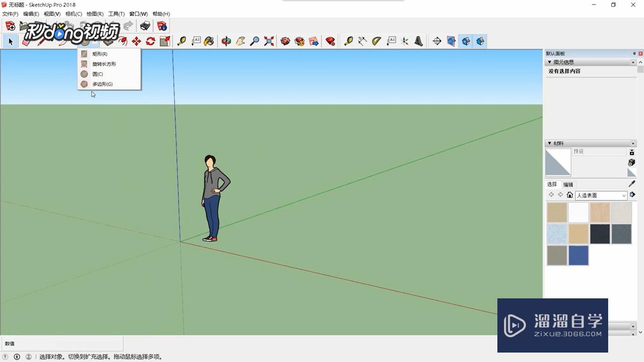644x362 pixels.
Task: Click the 数值 measurements box
Action: click(62, 344)
